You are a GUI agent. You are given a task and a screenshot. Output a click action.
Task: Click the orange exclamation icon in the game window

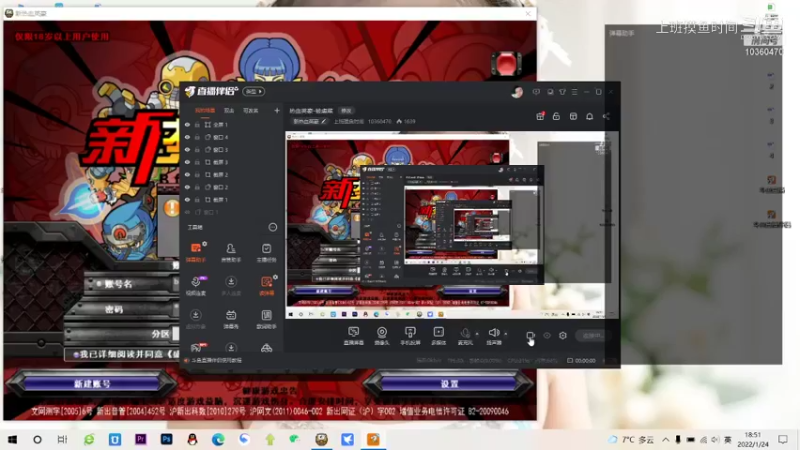(171, 208)
